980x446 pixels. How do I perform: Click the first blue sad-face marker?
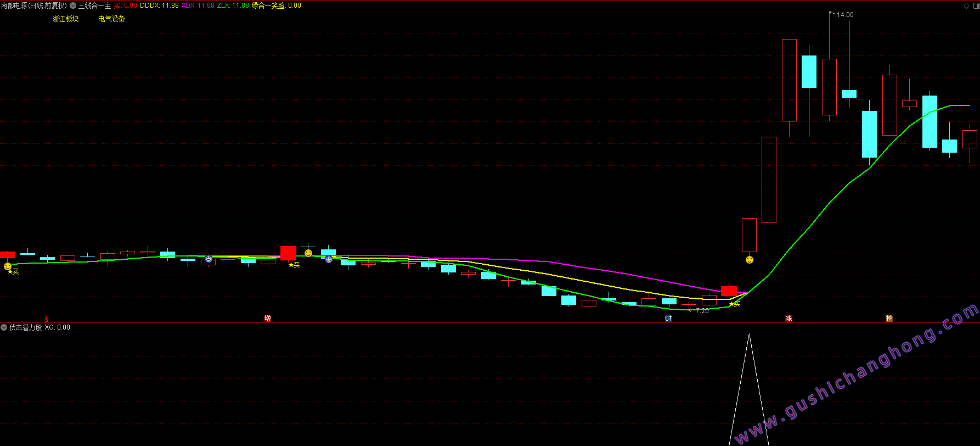[209, 259]
